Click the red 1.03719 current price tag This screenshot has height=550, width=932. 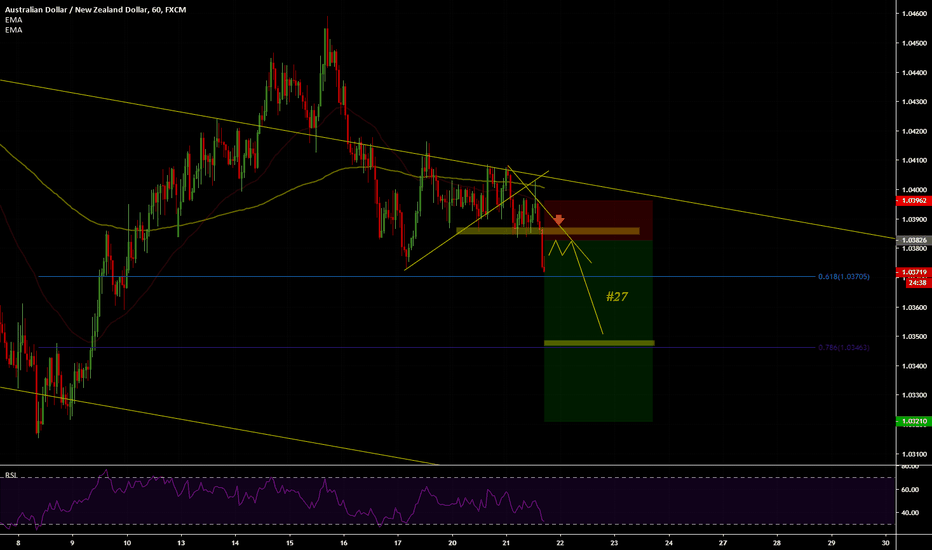(x=916, y=272)
